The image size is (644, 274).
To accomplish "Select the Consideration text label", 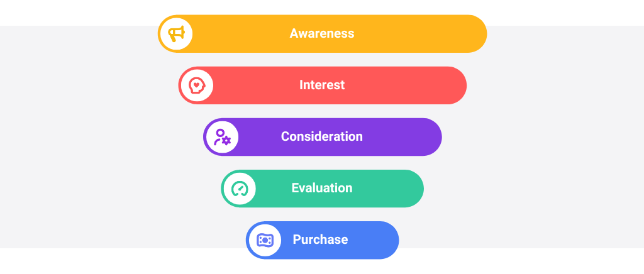I will click(x=322, y=136).
